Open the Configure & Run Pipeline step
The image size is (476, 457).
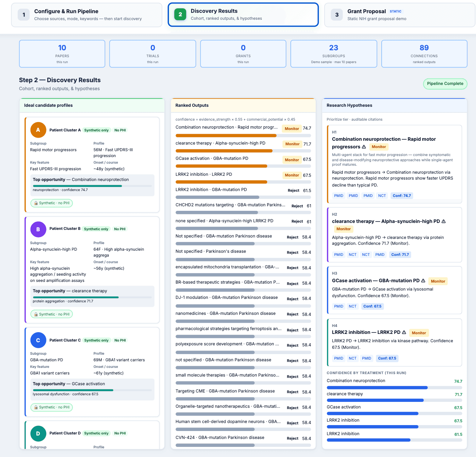(x=87, y=15)
